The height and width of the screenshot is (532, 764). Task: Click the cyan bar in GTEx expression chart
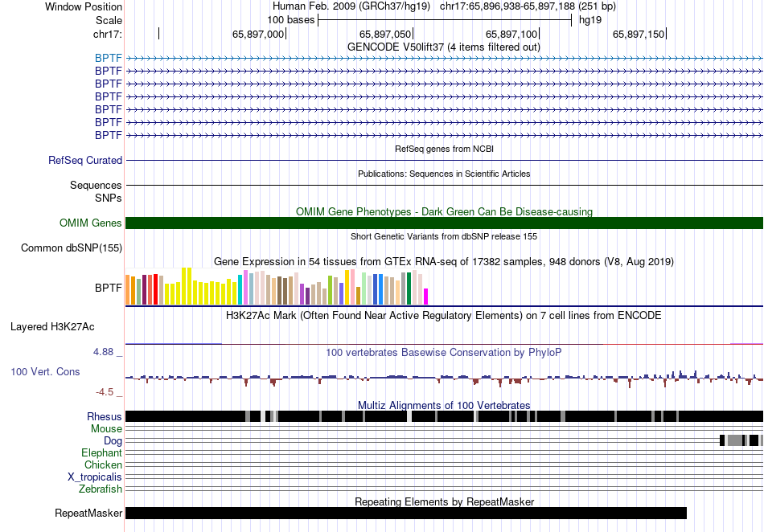pyautogui.click(x=240, y=289)
